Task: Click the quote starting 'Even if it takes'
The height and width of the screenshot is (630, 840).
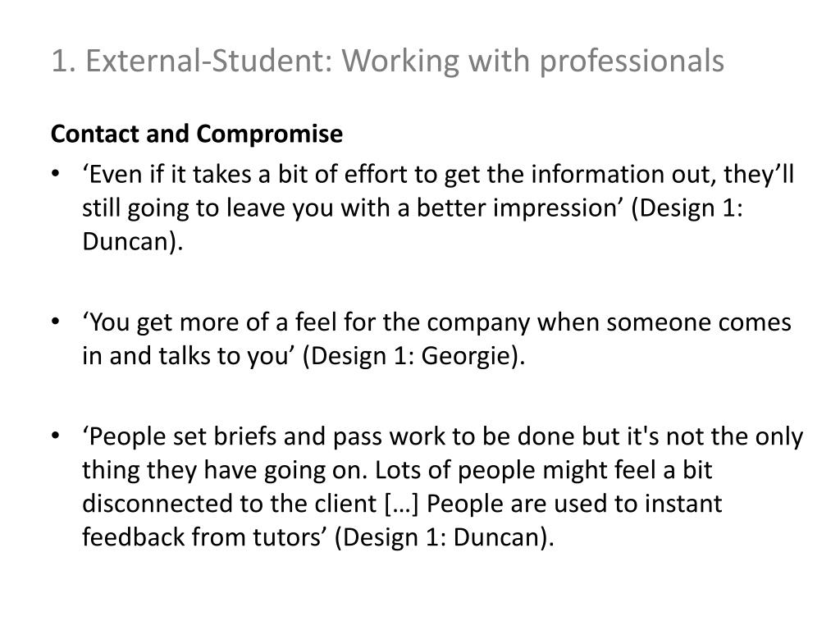Action: 438,208
